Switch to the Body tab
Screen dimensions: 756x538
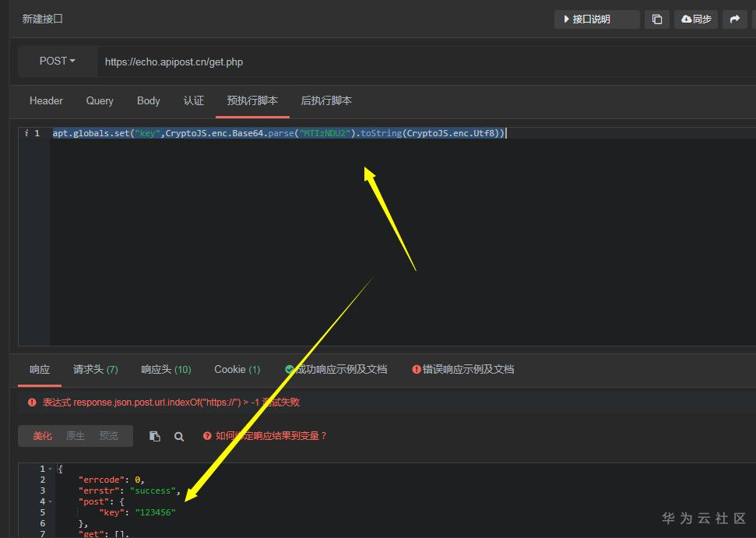(148, 100)
